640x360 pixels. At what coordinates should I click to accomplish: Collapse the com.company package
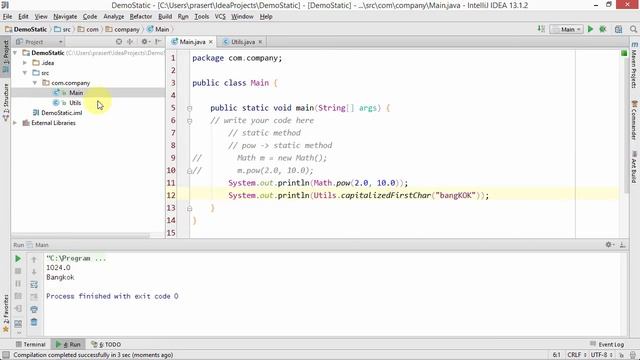point(35,83)
